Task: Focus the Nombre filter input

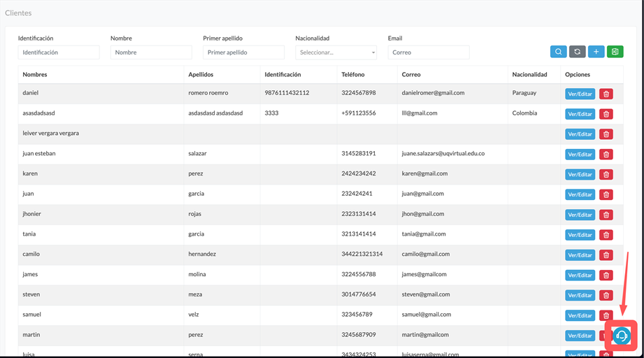Action: [151, 52]
